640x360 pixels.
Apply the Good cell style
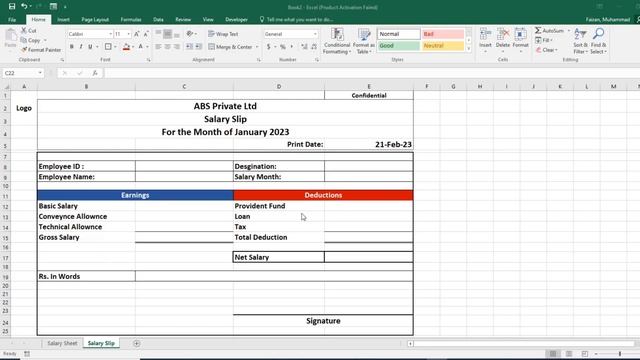pos(399,46)
